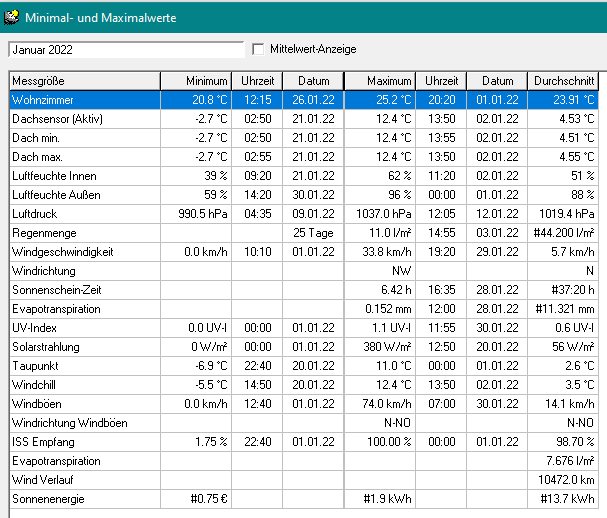Enable the Mittelwert-Anzeige checkbox
607x518 pixels.
[x=259, y=49]
